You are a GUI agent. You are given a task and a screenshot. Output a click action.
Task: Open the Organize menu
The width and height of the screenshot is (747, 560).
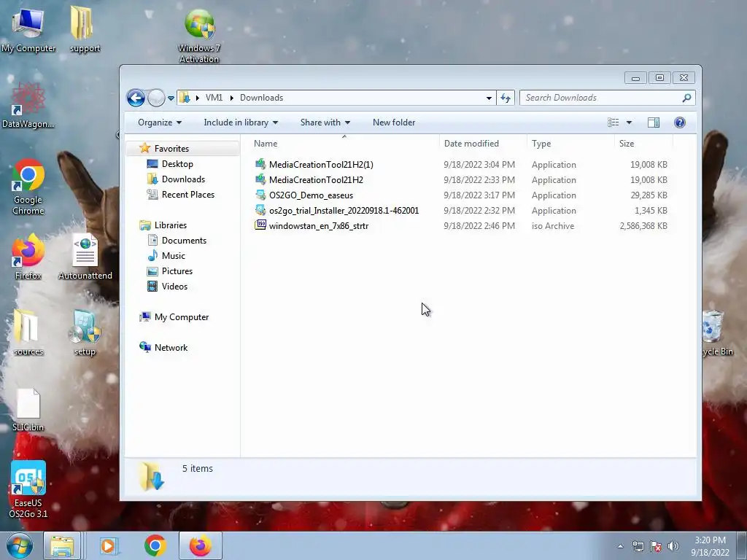160,122
